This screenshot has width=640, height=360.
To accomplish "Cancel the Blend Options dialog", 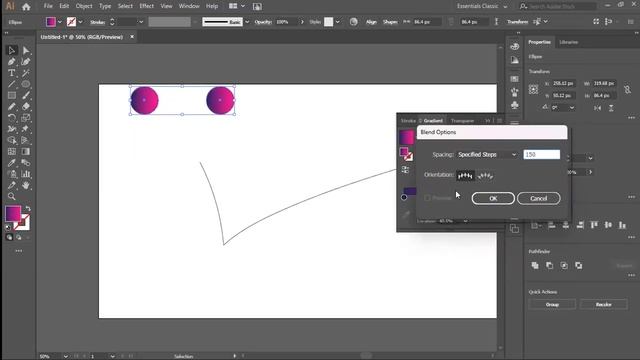I will (538, 198).
